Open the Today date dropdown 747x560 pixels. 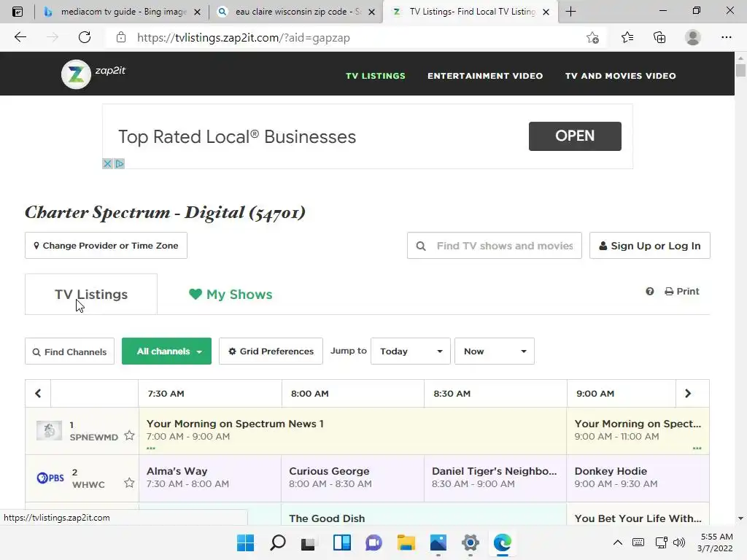pos(410,351)
